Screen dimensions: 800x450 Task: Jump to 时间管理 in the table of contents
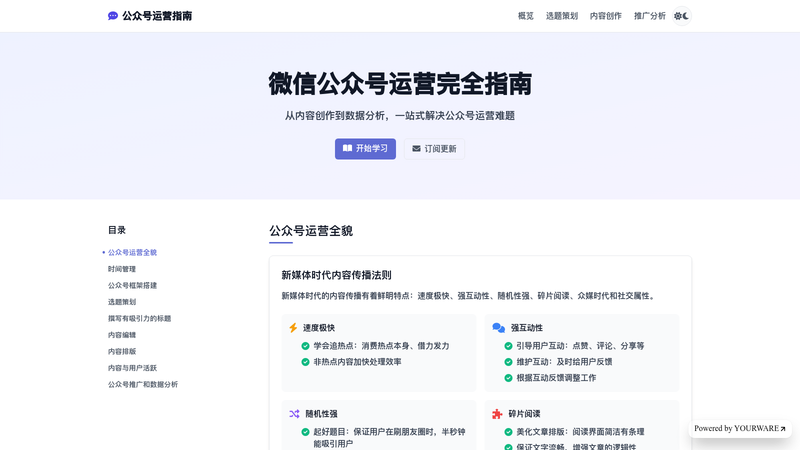(x=121, y=269)
